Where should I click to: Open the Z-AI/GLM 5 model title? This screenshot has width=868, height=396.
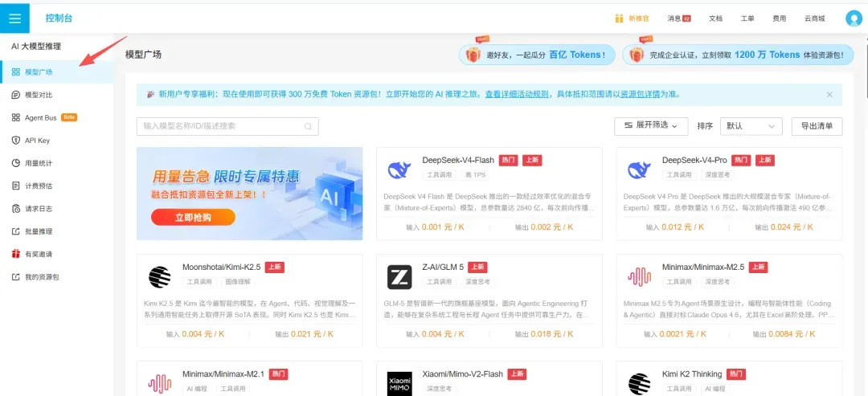[442, 267]
